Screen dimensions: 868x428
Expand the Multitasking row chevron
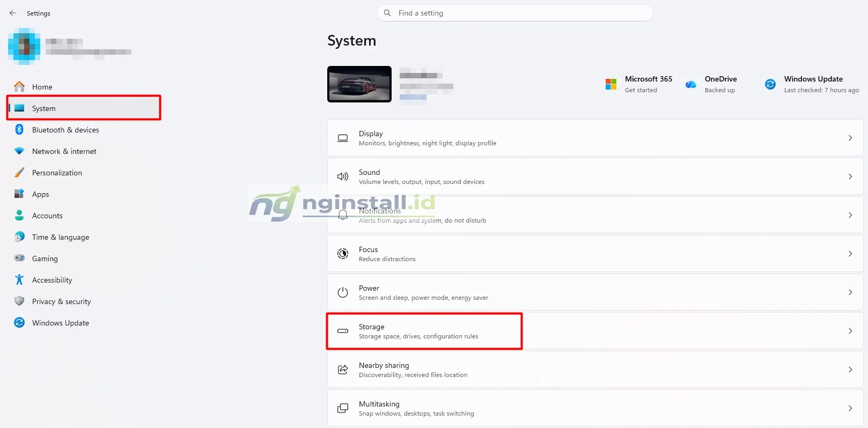coord(850,408)
